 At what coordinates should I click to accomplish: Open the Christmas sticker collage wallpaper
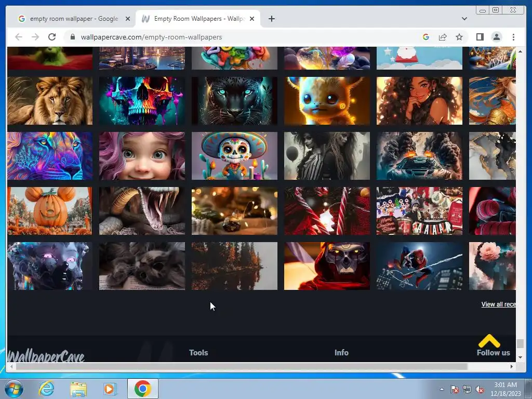tap(419, 211)
